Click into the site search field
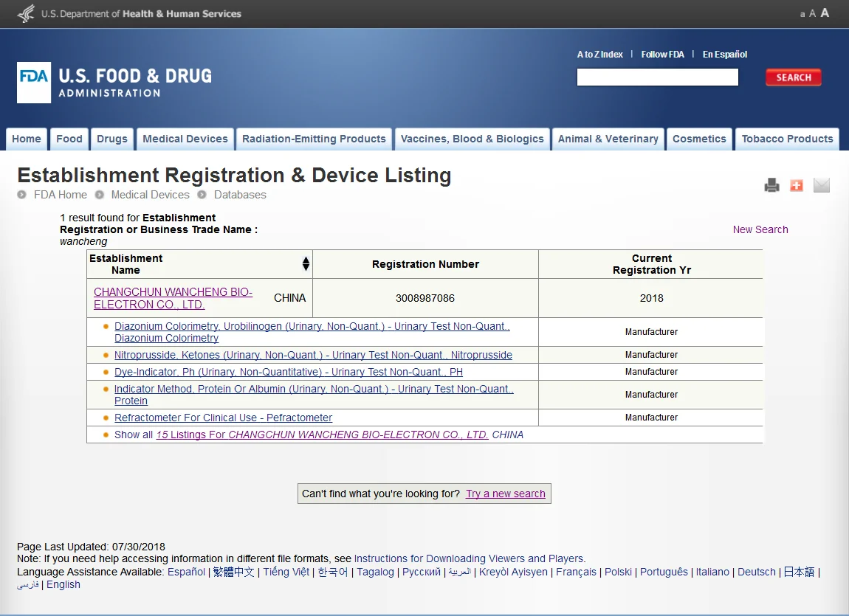The height and width of the screenshot is (616, 849). point(657,77)
